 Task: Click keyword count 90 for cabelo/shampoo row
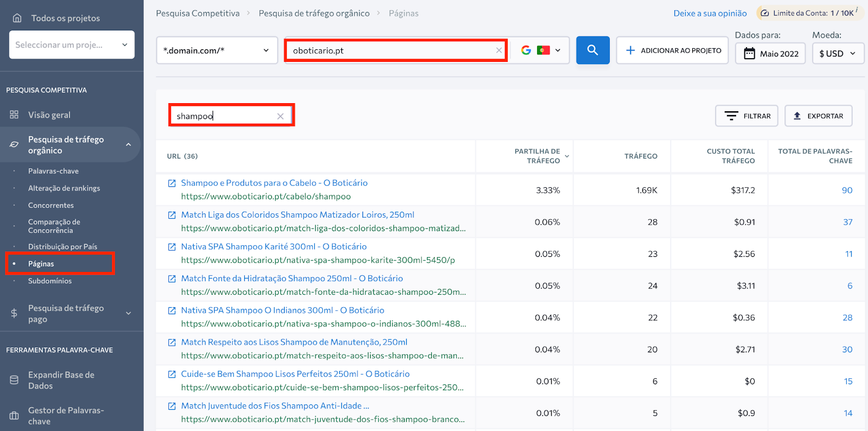click(x=847, y=190)
